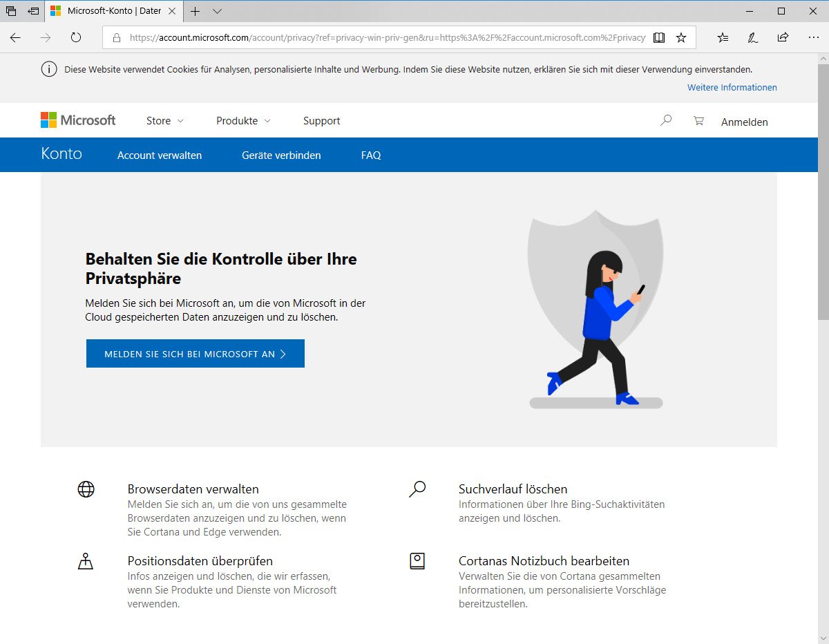This screenshot has height=644, width=829.
Task: Click Melden Sie sich bei Microsoft an button
Action: (x=196, y=353)
